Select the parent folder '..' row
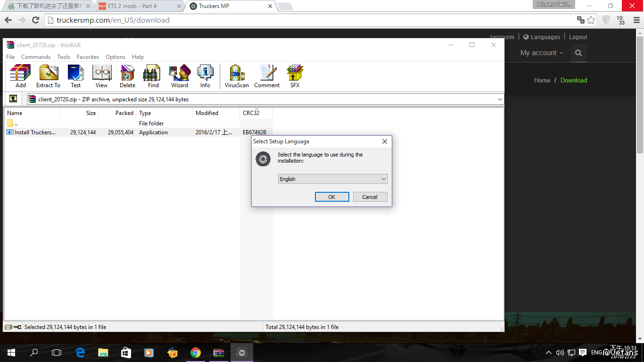The image size is (644, 362). click(138, 123)
